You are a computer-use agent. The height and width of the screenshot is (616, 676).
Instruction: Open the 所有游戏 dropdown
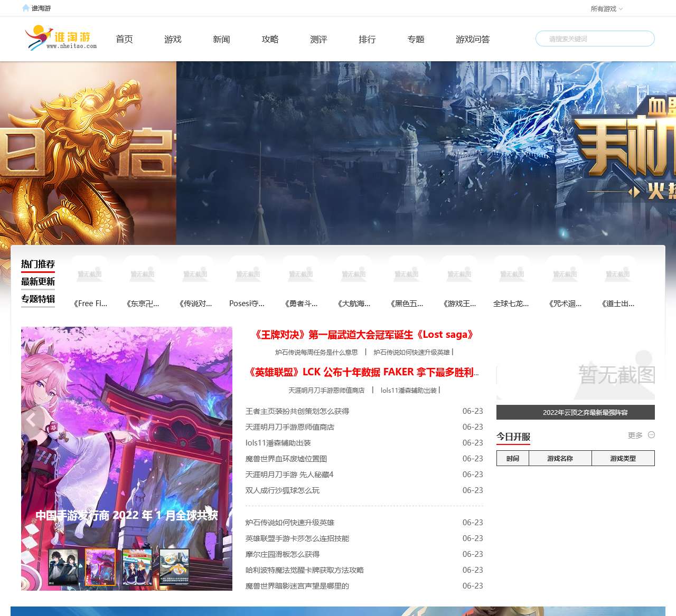click(x=606, y=9)
